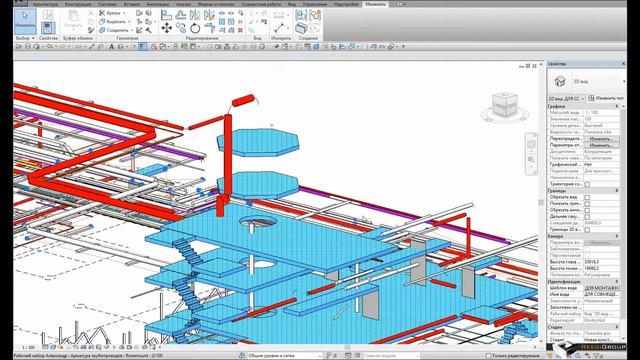Select the Rotate tool
This screenshot has width=640, height=360.
point(195,28)
